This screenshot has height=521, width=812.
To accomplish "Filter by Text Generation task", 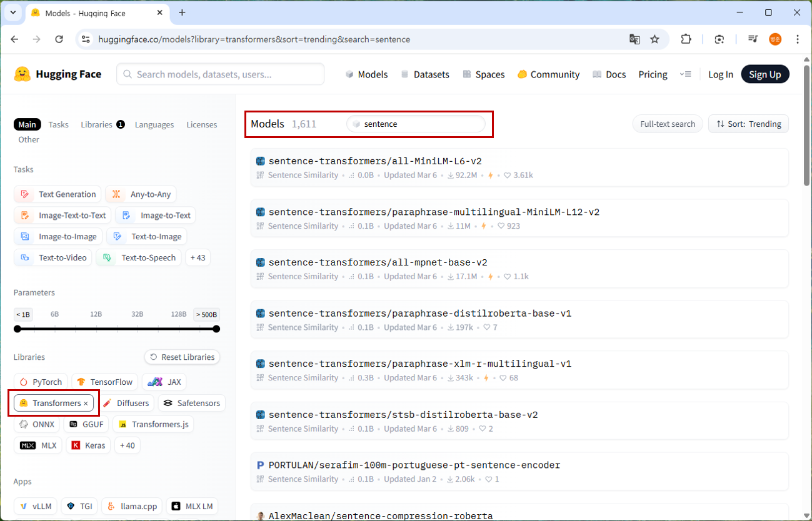I will click(58, 194).
